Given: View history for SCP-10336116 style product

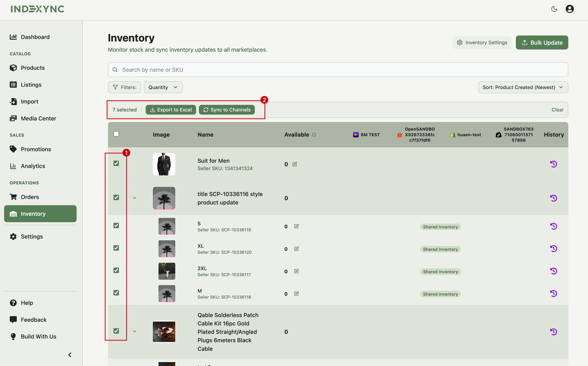Looking at the screenshot, I should 553,198.
